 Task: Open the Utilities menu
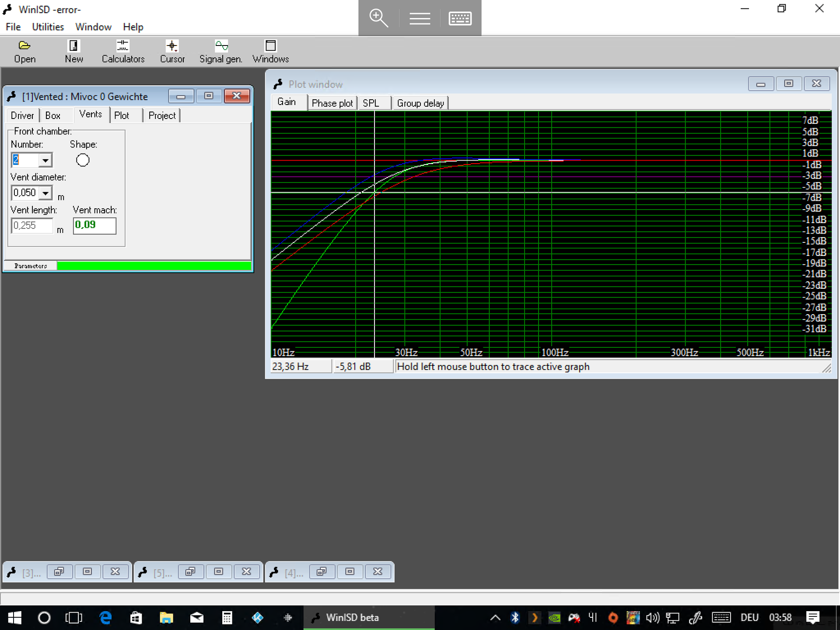coord(48,27)
